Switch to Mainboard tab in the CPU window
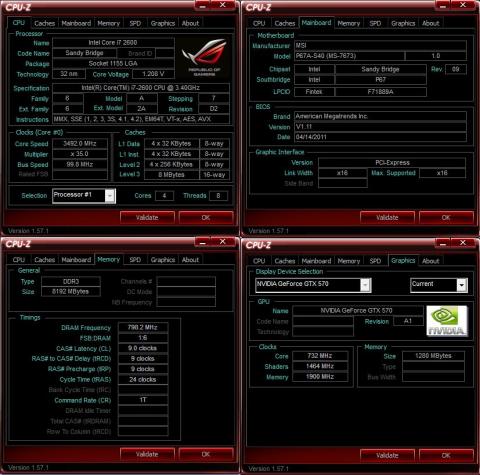The width and height of the screenshot is (480, 475). pos(76,23)
